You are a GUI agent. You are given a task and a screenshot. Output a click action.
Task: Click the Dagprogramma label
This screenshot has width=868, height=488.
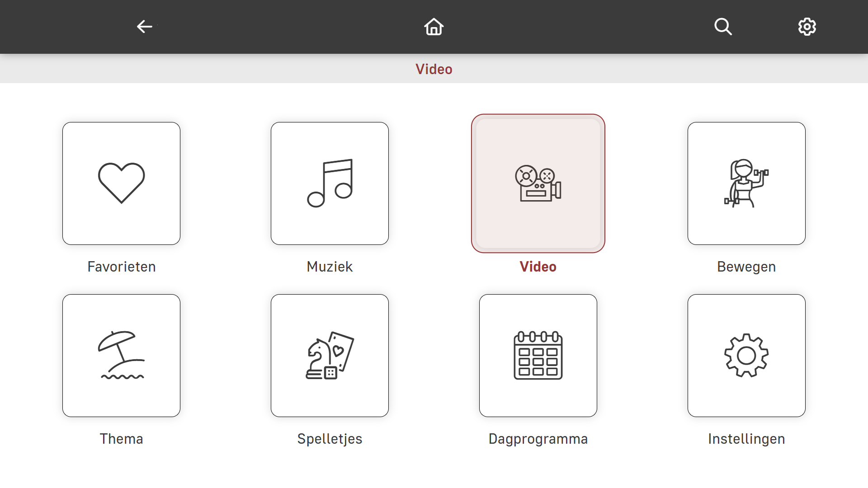pos(538,439)
